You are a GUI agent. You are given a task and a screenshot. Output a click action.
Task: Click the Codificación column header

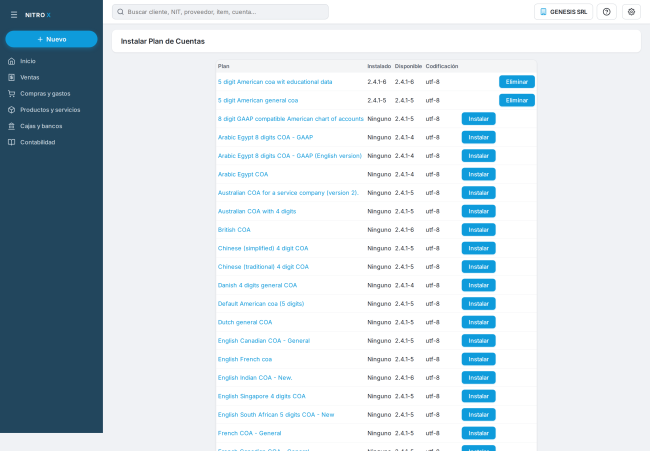[442, 66]
